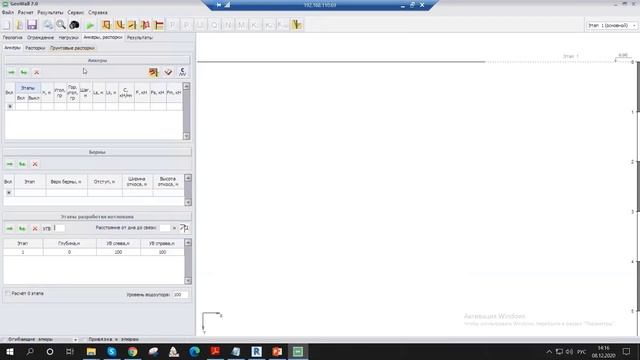
Task: Click the icon right of the distance-to-bottom field
Action: pyautogui.click(x=184, y=228)
